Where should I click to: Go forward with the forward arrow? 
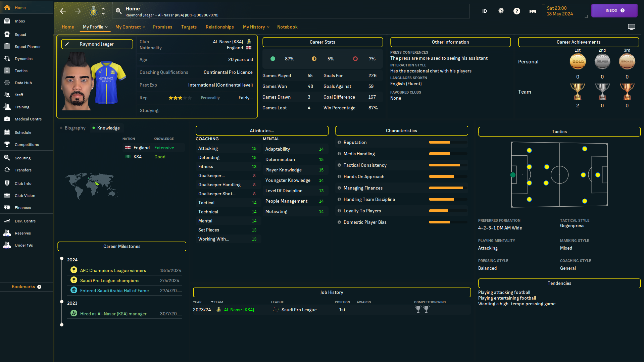pyautogui.click(x=78, y=11)
